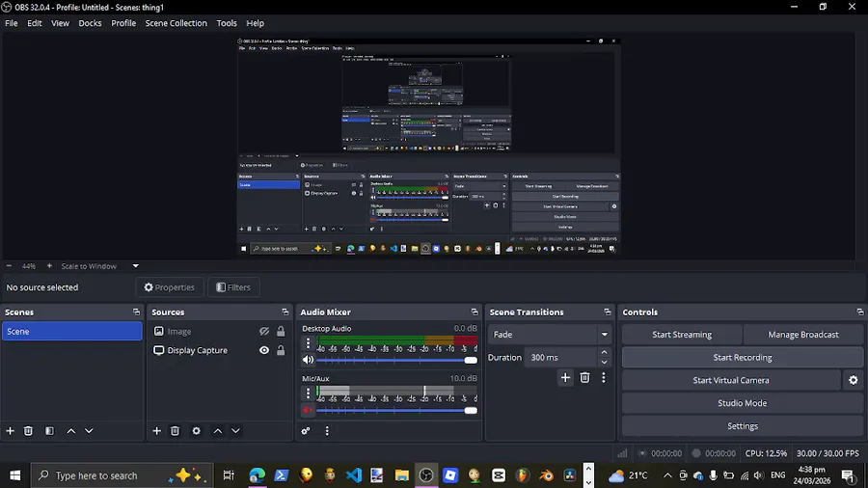
Task: Select the Scene entry in Scenes list
Action: [x=72, y=332]
